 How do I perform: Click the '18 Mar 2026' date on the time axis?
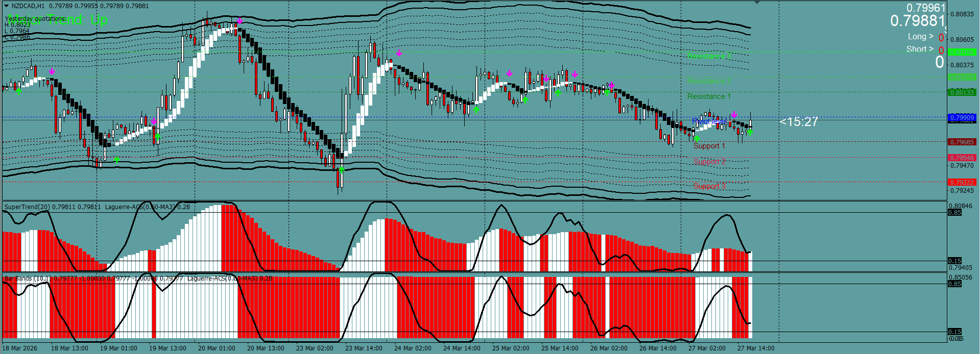tap(20, 348)
